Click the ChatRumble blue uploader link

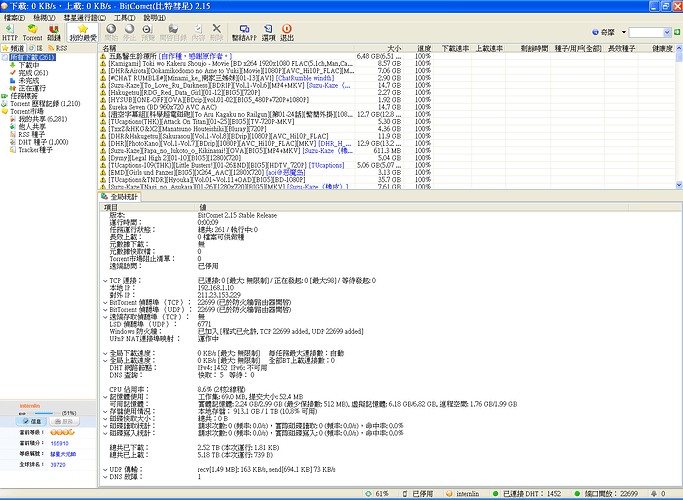click(305, 78)
